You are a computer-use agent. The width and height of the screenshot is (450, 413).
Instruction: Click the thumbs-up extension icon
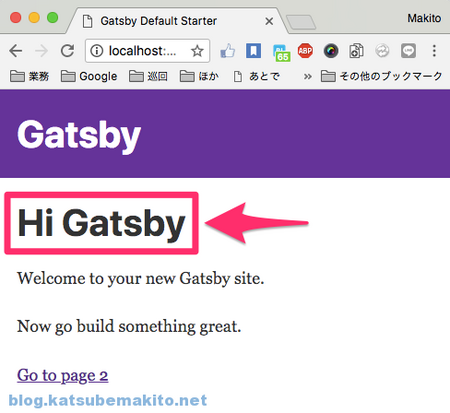click(228, 51)
